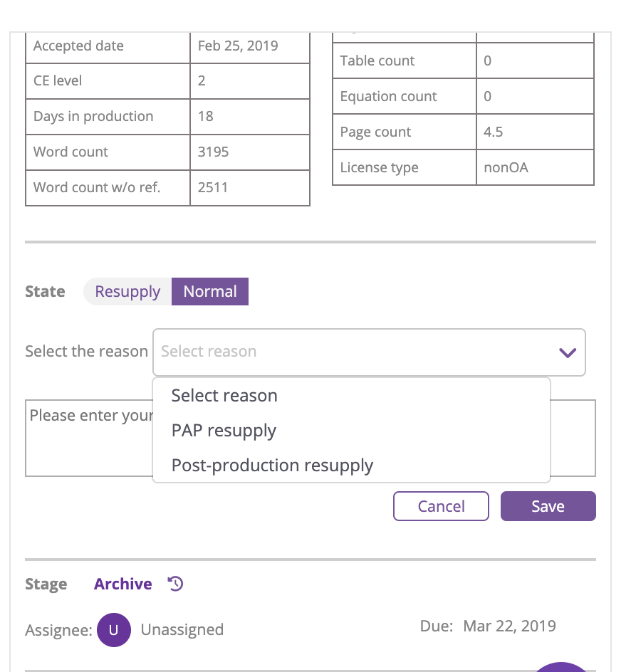
Task: Open the Select reason combo box
Action: click(x=369, y=352)
